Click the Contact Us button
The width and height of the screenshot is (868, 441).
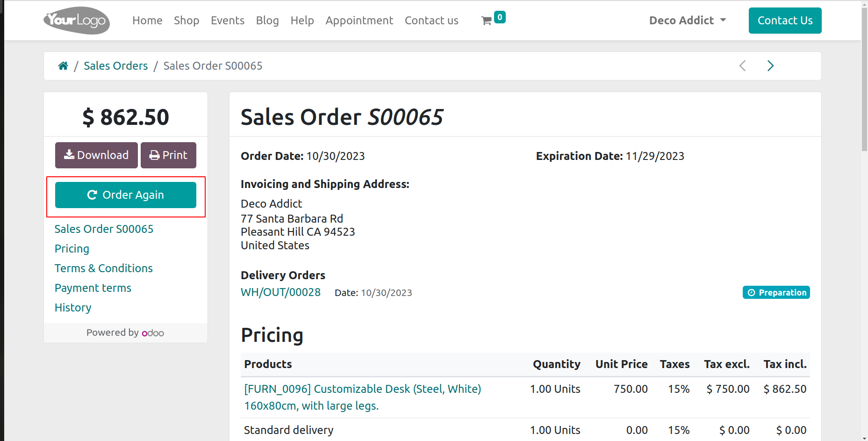(785, 21)
